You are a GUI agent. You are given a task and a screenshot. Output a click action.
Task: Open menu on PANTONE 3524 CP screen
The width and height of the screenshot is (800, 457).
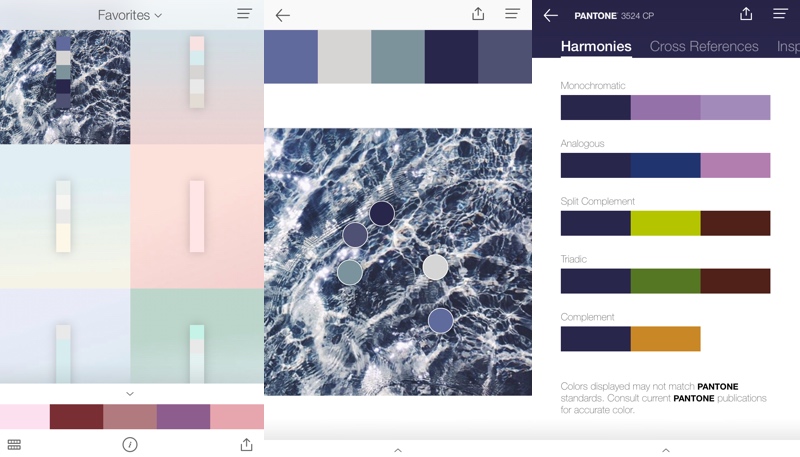[x=780, y=14]
